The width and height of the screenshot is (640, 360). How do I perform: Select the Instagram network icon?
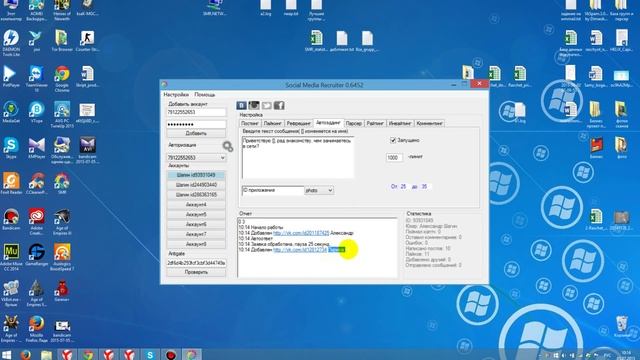coord(254,106)
